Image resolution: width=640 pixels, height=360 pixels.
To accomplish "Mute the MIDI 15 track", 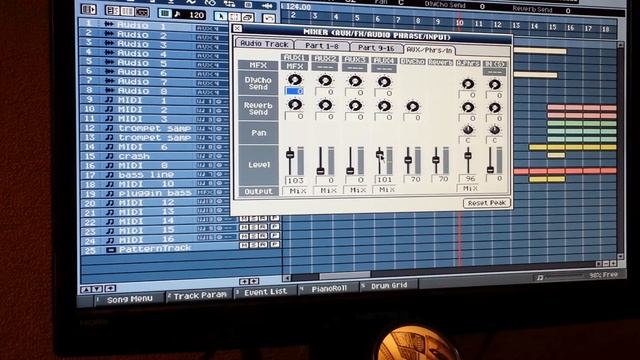I will (244, 227).
